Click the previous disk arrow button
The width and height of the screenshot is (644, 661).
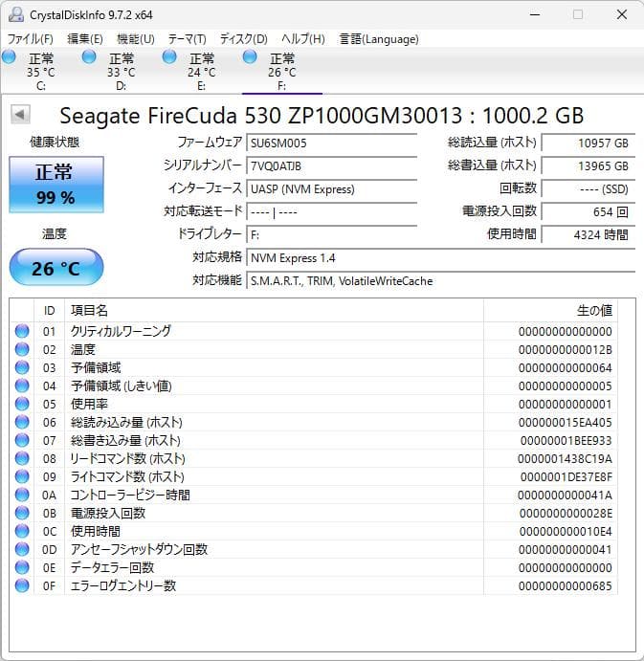(20, 114)
